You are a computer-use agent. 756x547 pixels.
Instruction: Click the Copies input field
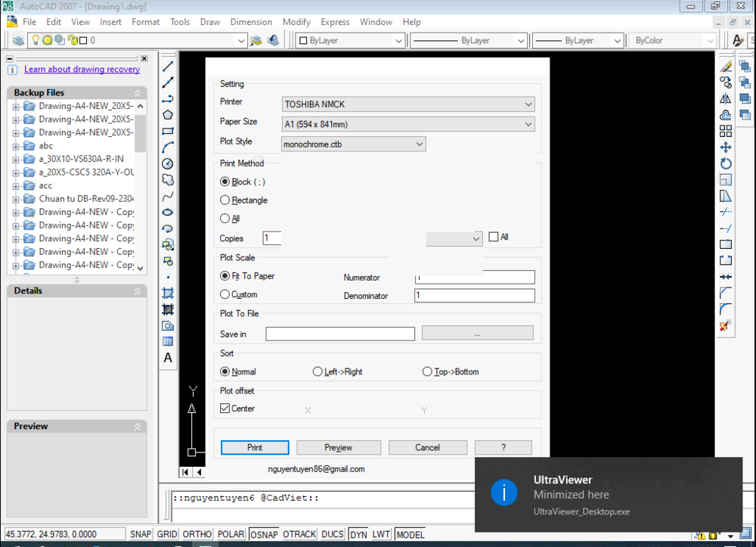click(272, 238)
